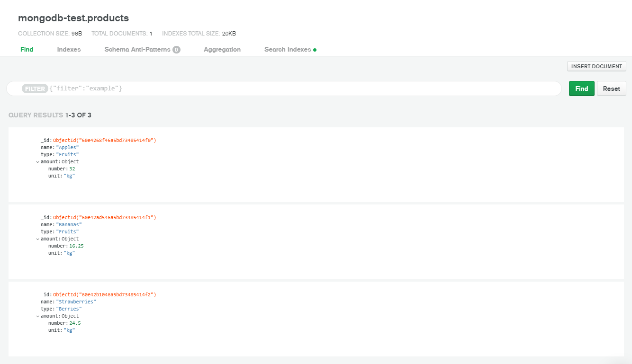Click unit "kg" in Bananas document
The image size is (632, 364).
pyautogui.click(x=69, y=253)
